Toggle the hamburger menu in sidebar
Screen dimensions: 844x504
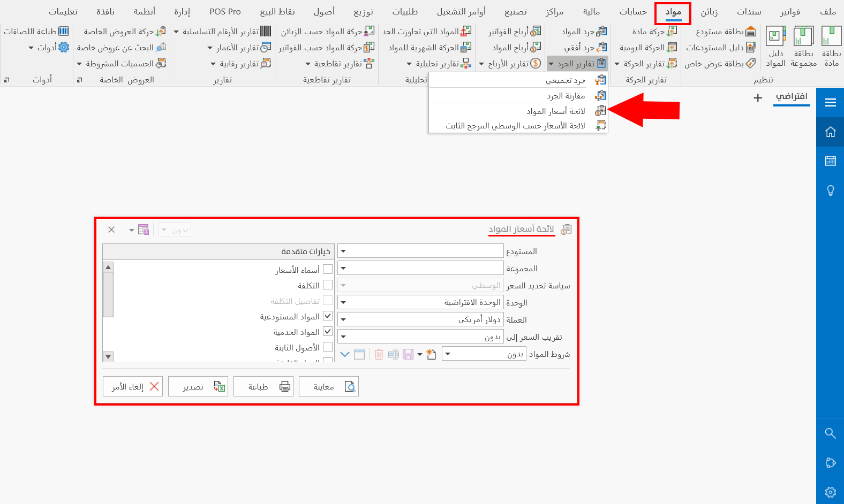pos(831,103)
